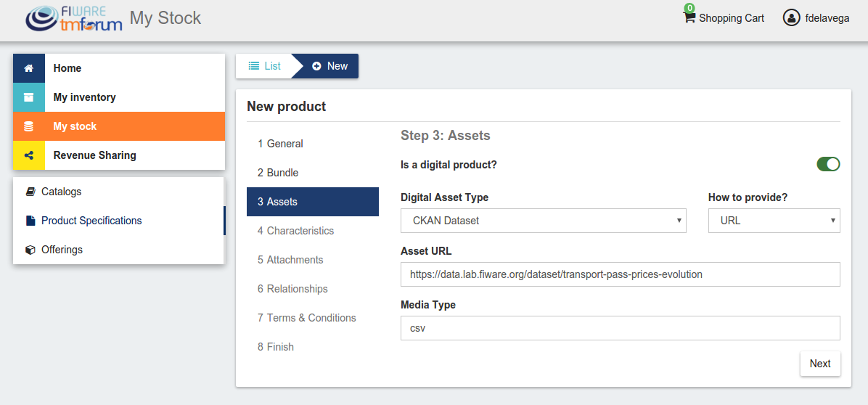
Task: Click the My Stock page title
Action: tap(165, 17)
